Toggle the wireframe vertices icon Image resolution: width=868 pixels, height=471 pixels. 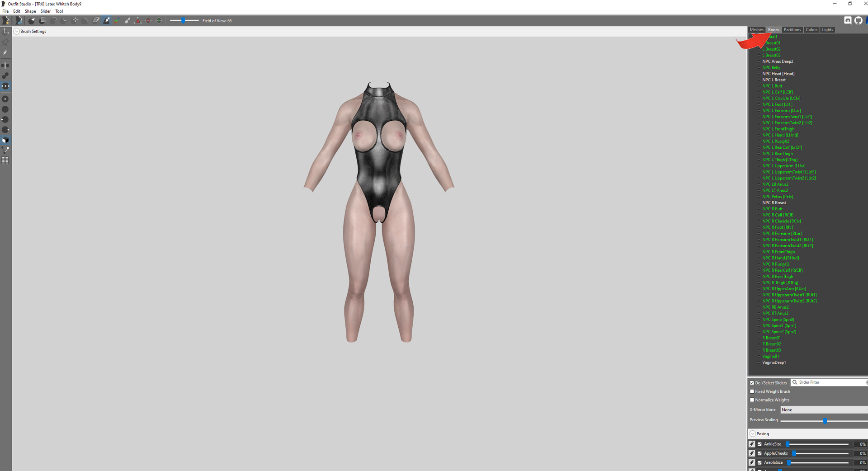point(5,150)
